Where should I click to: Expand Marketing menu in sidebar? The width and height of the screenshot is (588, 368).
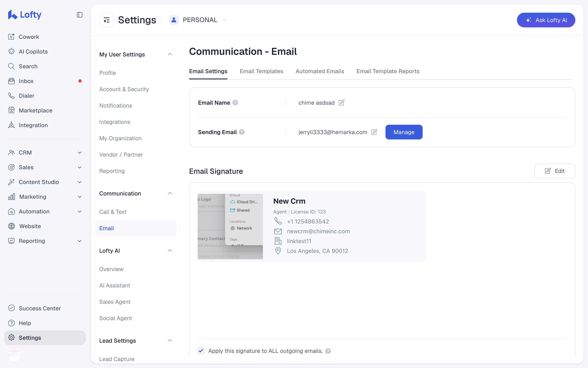tap(79, 197)
